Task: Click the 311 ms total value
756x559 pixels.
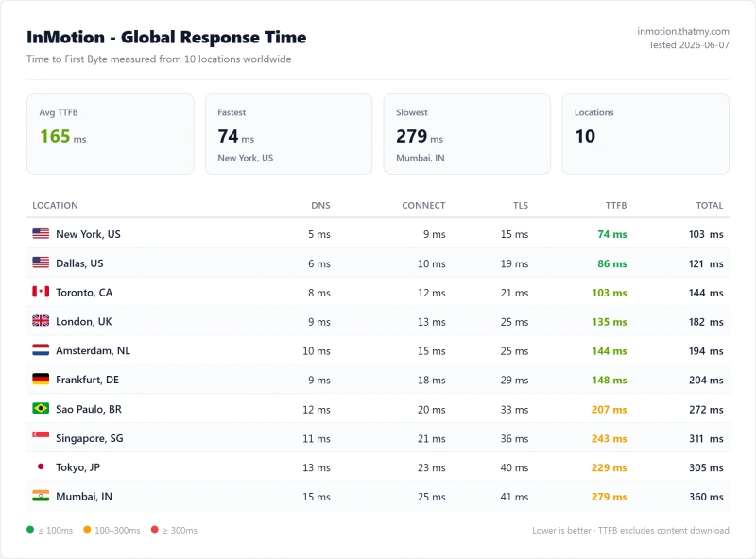Action: 706,438
